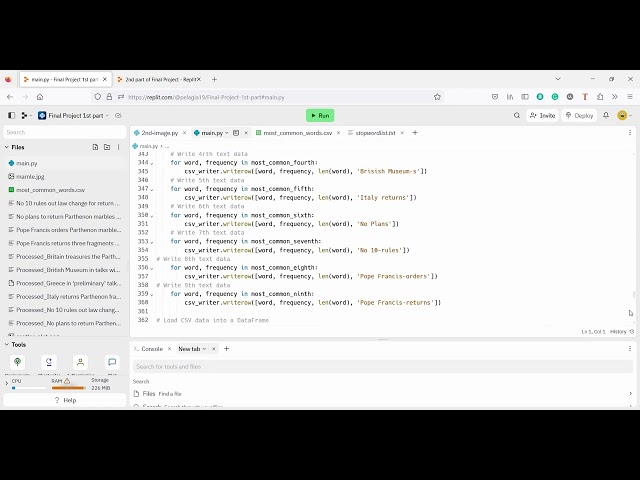
Task: Open the person-icon tool in Tools
Action: coord(80,362)
